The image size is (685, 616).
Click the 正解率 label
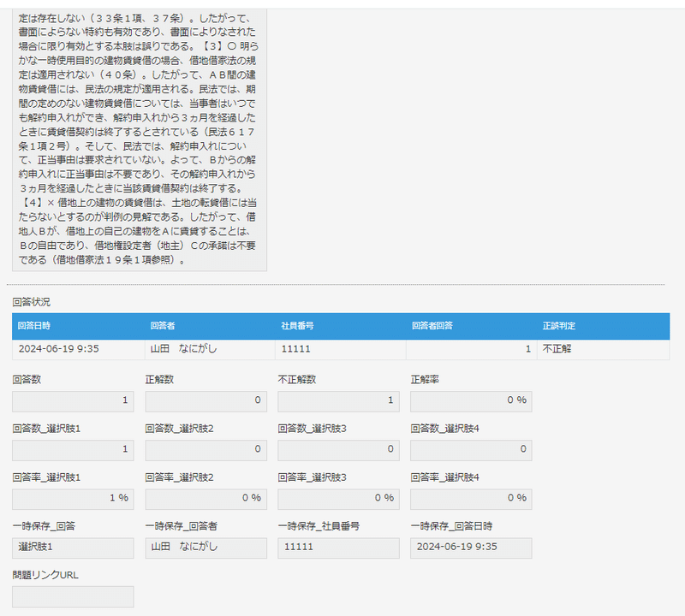point(425,379)
